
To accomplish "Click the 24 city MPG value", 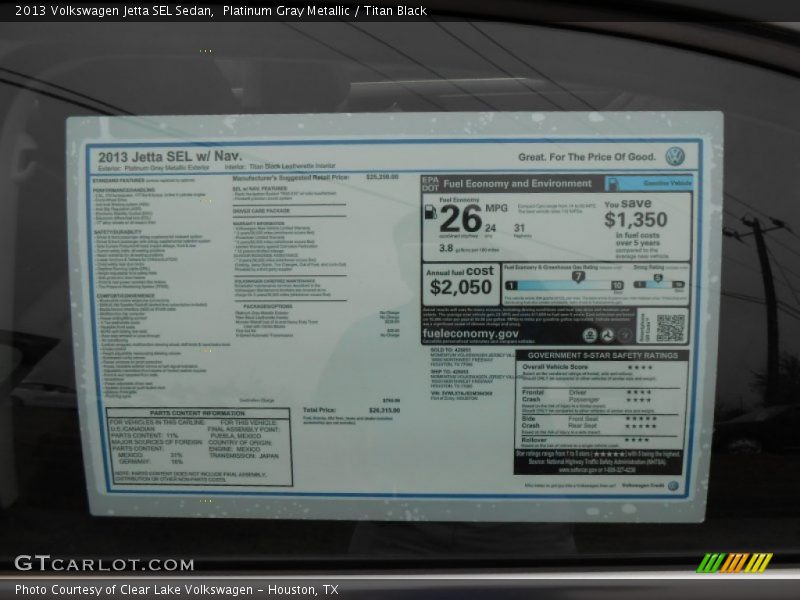I will point(490,228).
